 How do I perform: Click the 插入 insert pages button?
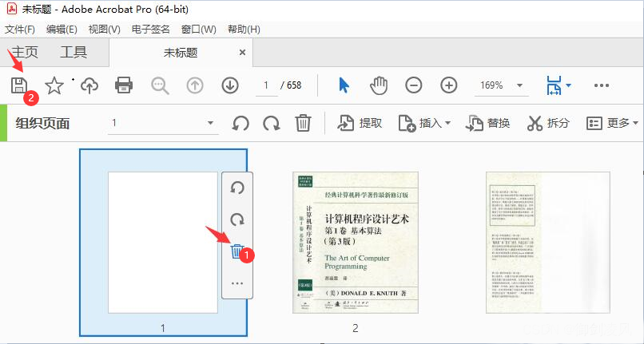tap(424, 123)
